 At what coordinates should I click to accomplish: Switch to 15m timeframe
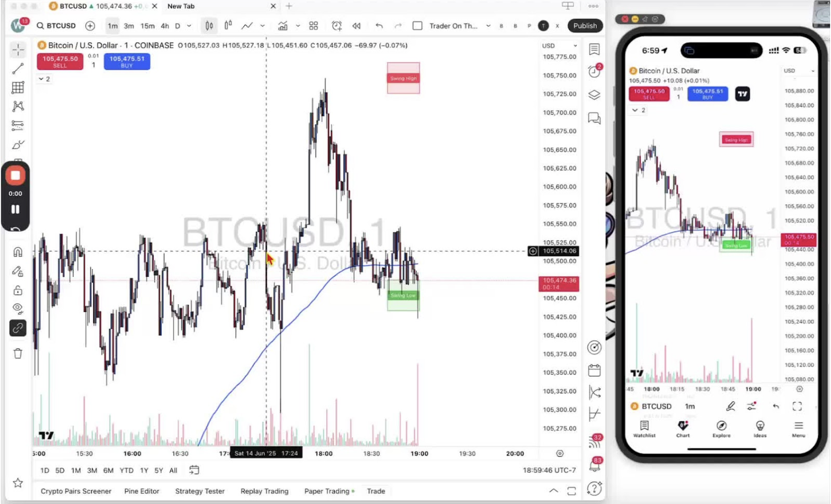tap(147, 26)
